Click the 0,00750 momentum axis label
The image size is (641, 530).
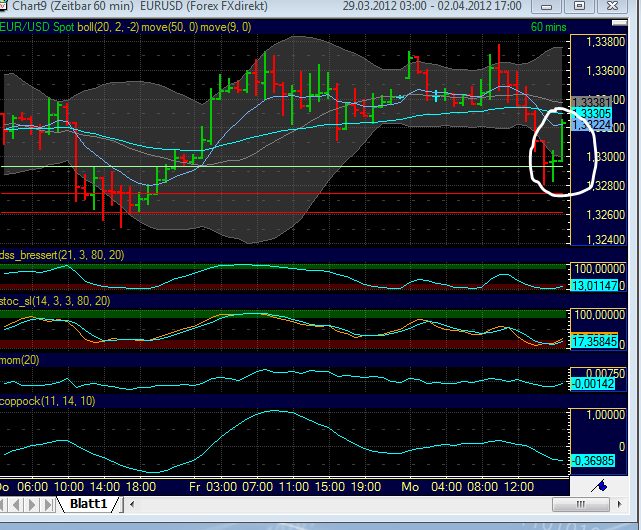pos(605,373)
